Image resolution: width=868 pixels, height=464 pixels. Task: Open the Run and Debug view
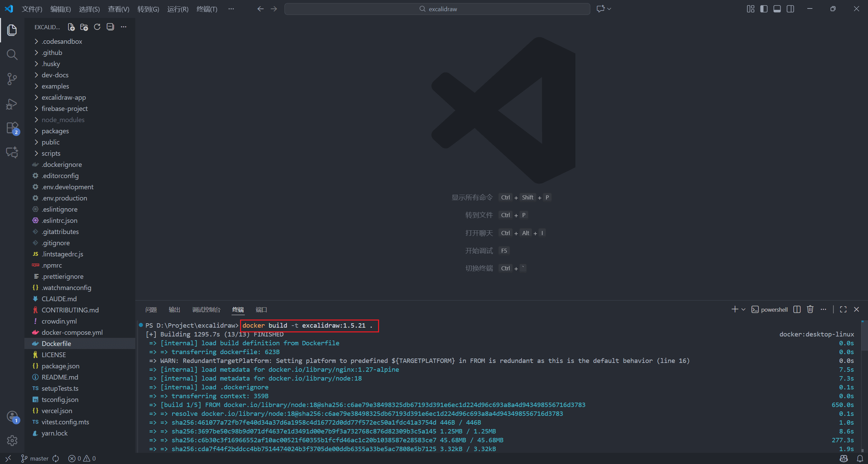[x=12, y=104]
